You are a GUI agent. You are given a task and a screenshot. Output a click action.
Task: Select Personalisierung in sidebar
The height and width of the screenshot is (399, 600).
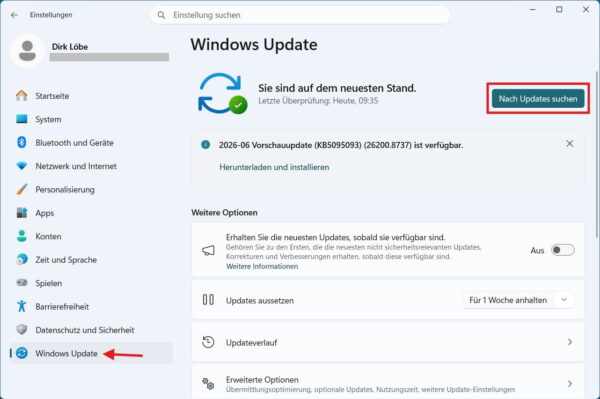[91, 189]
